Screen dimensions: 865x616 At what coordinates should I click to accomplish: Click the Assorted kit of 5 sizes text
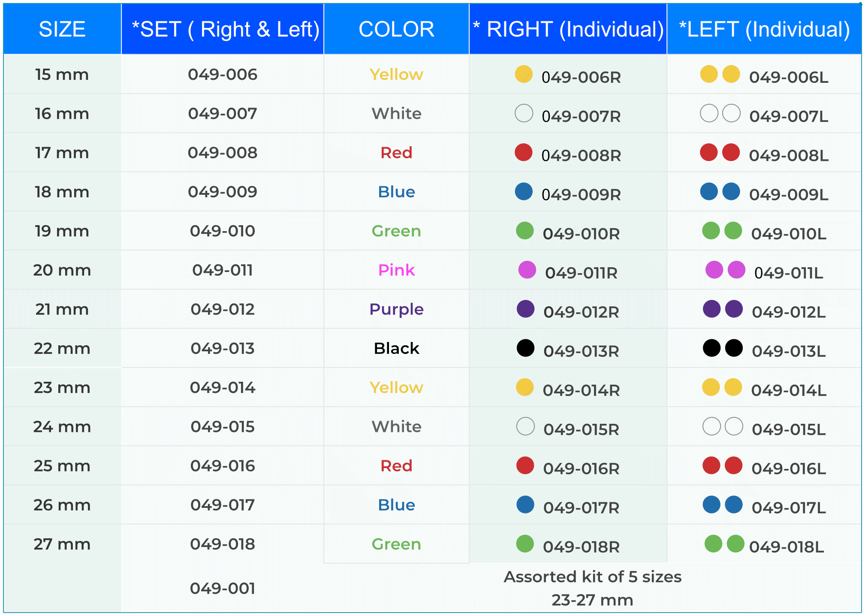tap(592, 577)
